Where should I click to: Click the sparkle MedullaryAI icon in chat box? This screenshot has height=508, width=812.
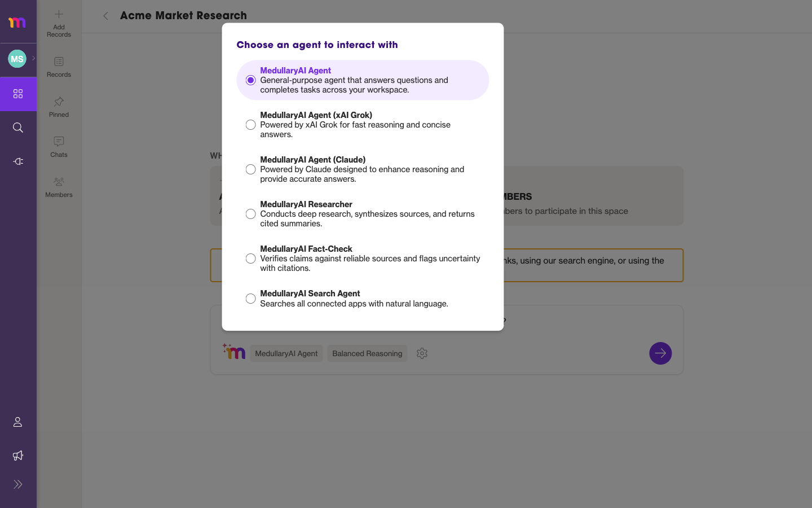click(234, 351)
